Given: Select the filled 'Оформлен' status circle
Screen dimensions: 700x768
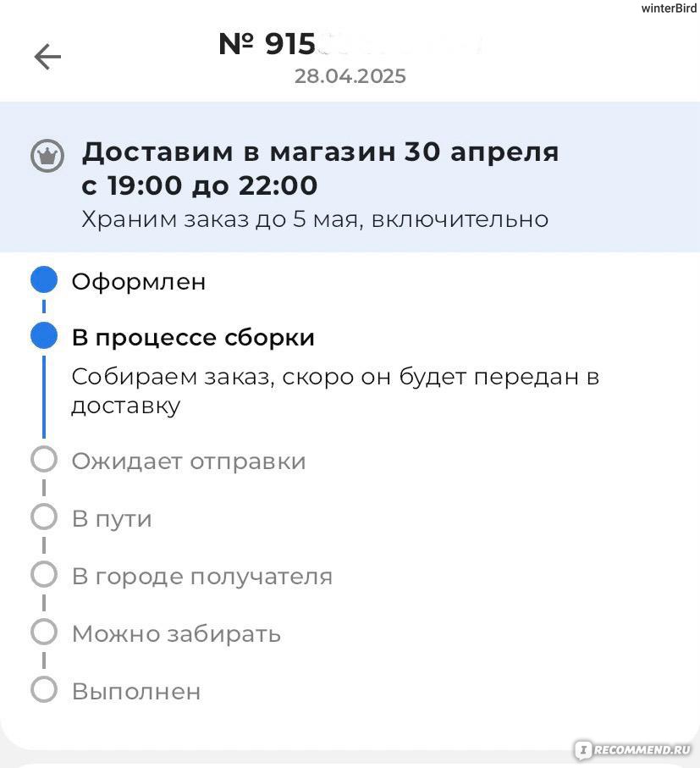Looking at the screenshot, I should tap(44, 279).
